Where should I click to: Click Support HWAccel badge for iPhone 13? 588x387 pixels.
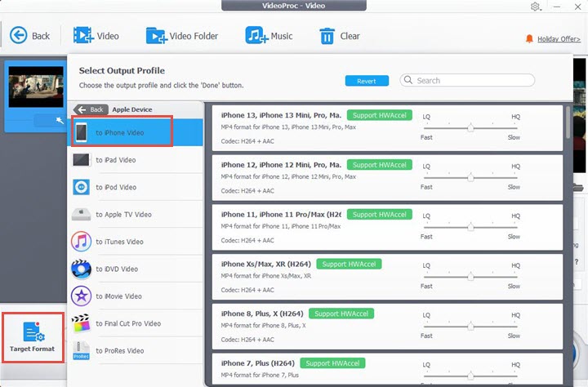point(380,115)
